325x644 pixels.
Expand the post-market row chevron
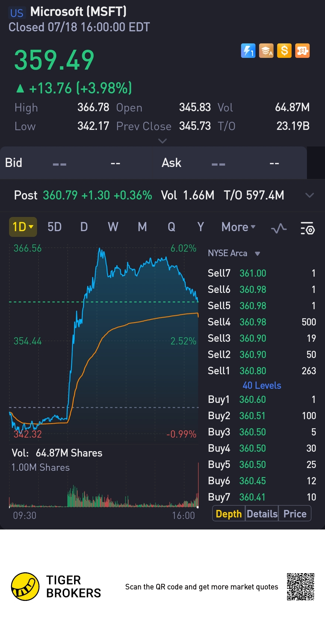pos(309,195)
